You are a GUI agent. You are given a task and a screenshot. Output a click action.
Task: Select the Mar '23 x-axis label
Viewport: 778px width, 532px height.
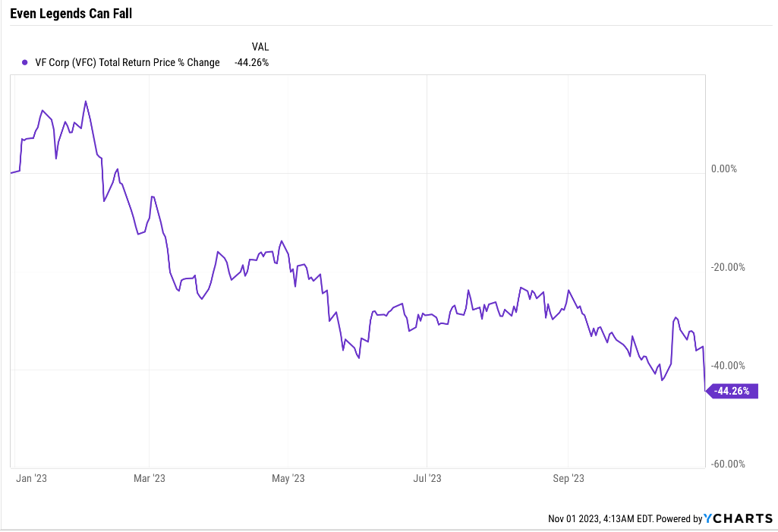tap(150, 478)
